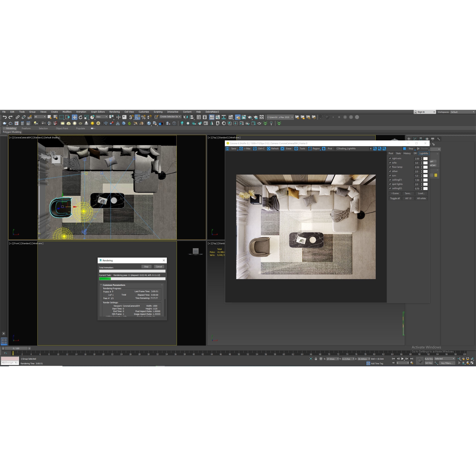Uncheck the sofa light checkbox
The height and width of the screenshot is (476, 476).
pos(390,163)
